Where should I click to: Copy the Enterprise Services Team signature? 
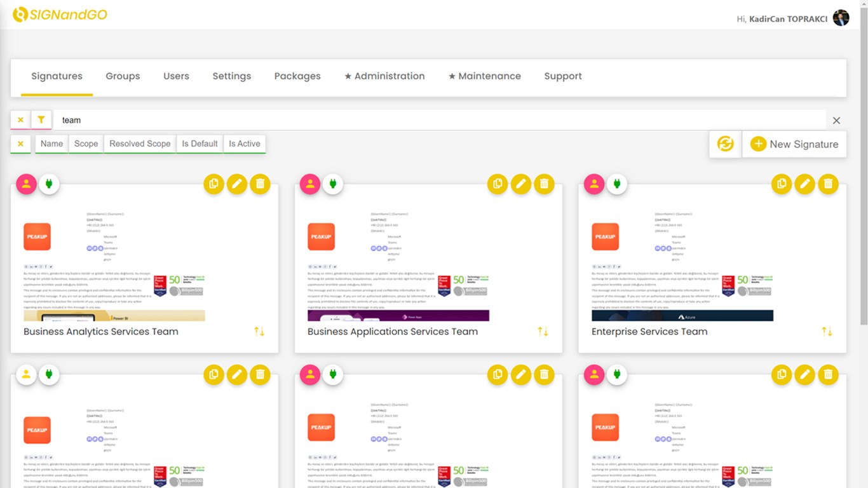[782, 184]
